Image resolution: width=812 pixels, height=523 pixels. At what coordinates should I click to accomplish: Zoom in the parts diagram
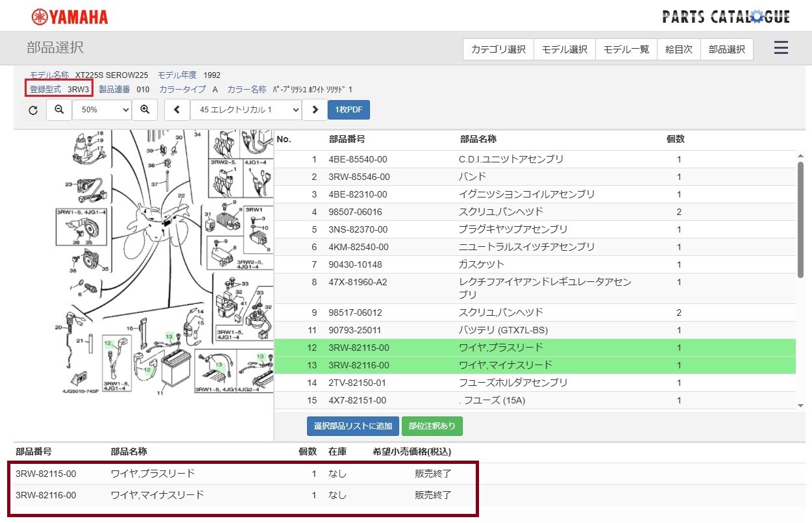coord(145,110)
